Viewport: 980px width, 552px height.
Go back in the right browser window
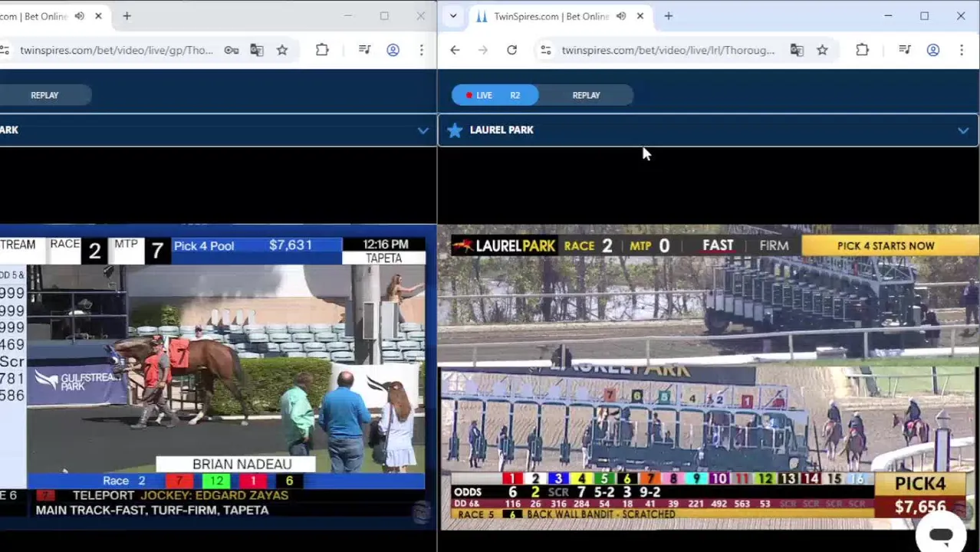pyautogui.click(x=455, y=51)
